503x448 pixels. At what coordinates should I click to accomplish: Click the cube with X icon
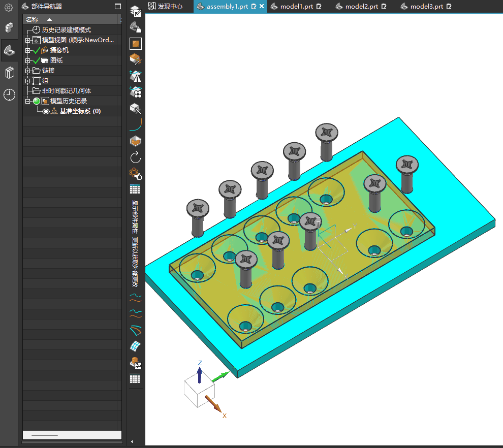135,109
